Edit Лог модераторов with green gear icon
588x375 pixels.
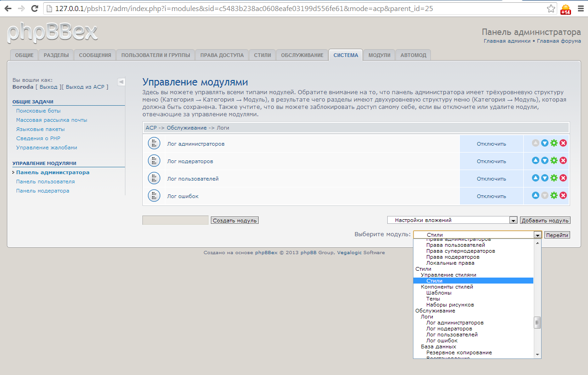[554, 160]
